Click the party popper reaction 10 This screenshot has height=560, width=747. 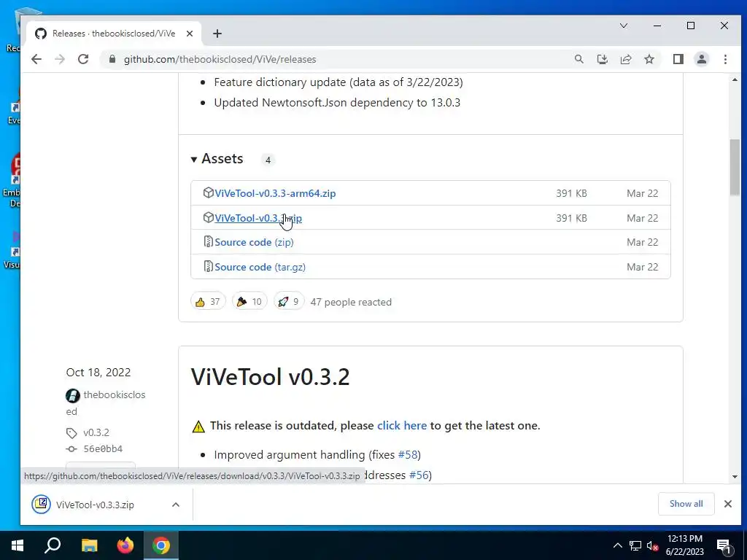click(249, 301)
